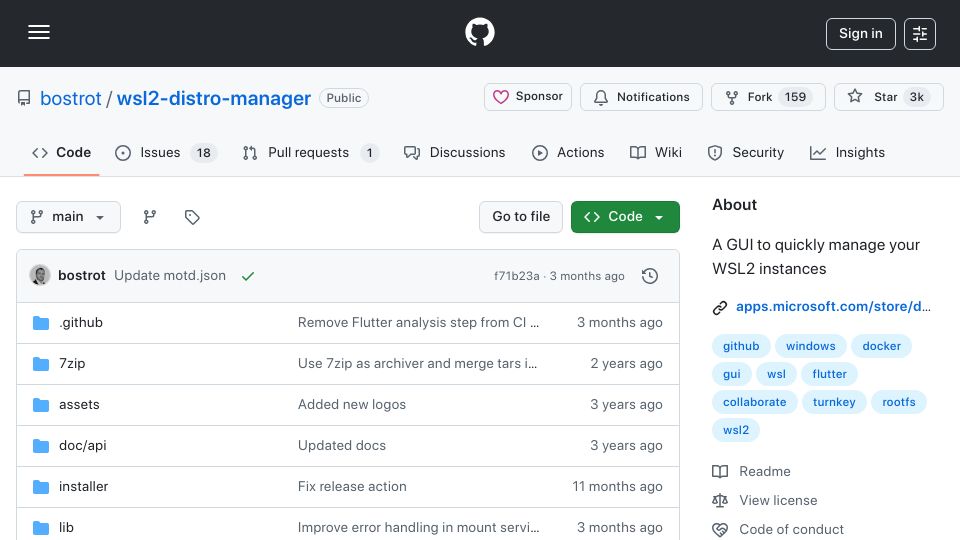Switch to the Issues tab

click(166, 153)
